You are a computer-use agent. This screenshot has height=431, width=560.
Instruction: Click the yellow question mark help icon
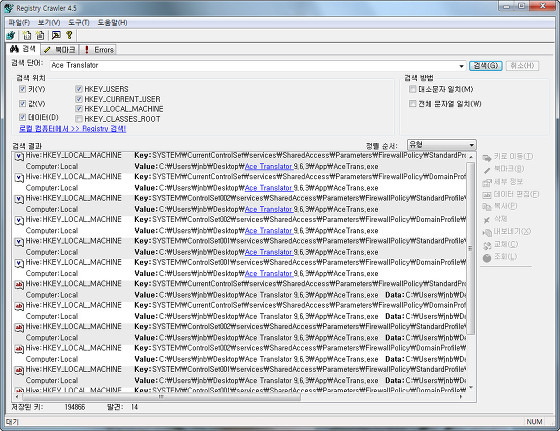click(x=69, y=35)
